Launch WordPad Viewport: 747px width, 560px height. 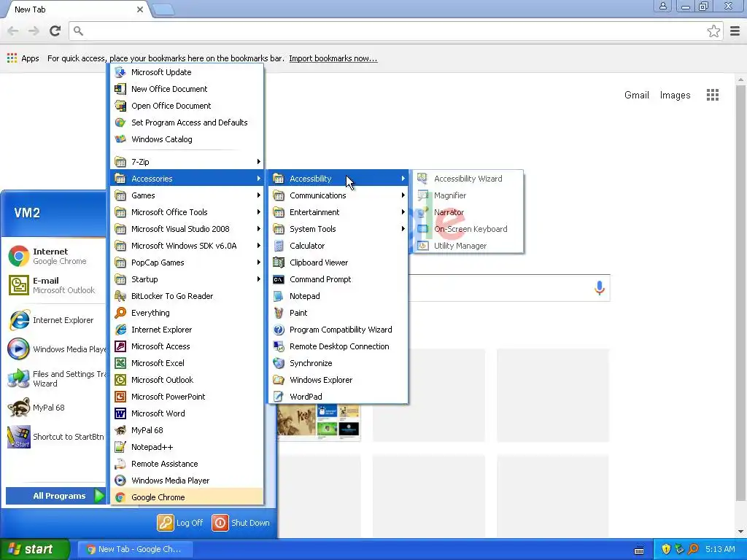click(338, 397)
